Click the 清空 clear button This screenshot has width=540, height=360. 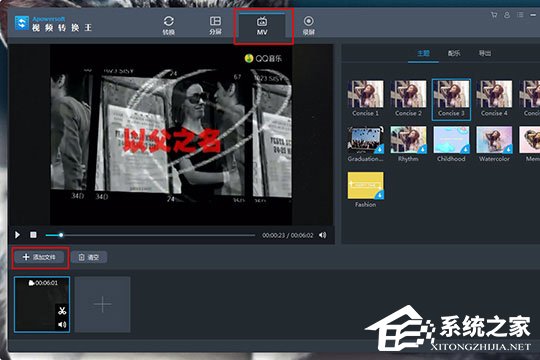tap(89, 257)
